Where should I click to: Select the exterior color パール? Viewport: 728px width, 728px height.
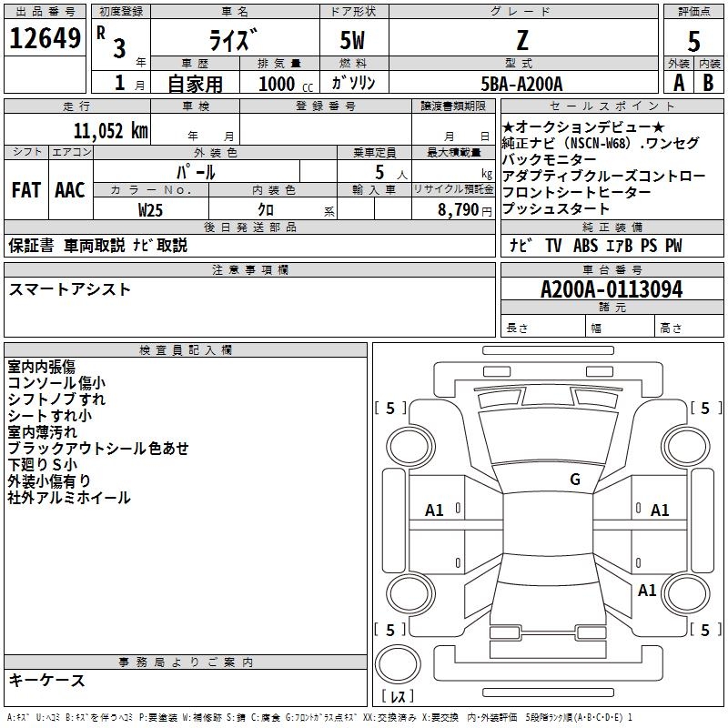click(x=196, y=172)
